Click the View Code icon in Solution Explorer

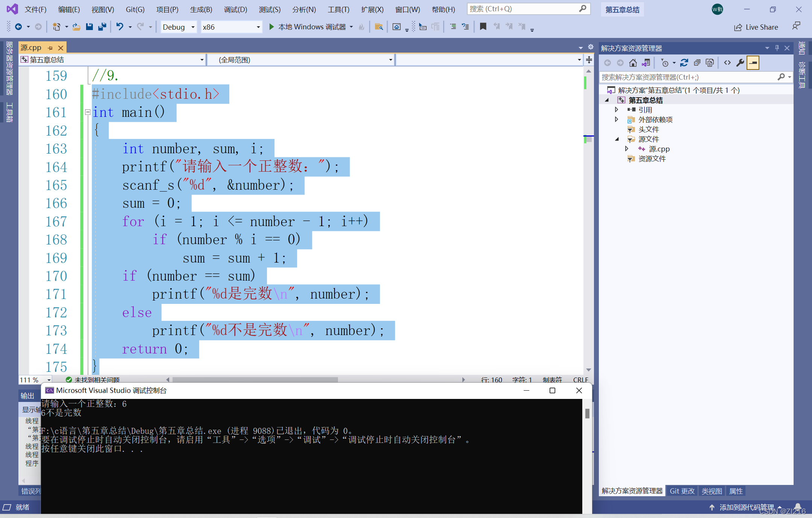(727, 63)
